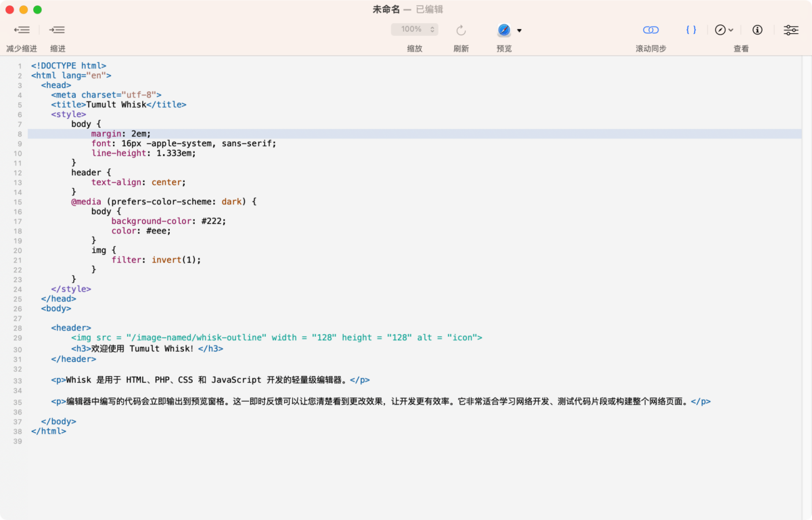Click the 减少缩进 toolbar label
The image size is (812, 520).
tap(22, 49)
